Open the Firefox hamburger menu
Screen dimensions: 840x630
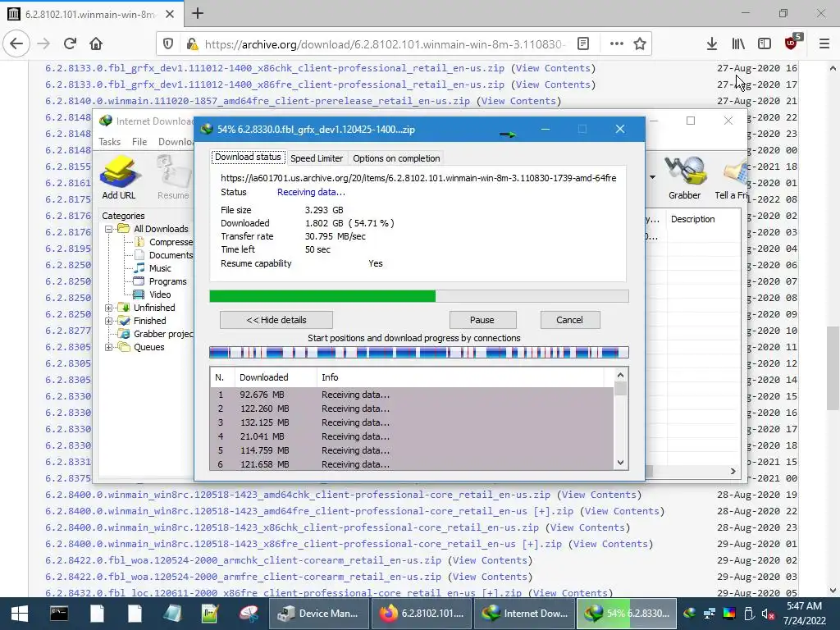pos(824,44)
